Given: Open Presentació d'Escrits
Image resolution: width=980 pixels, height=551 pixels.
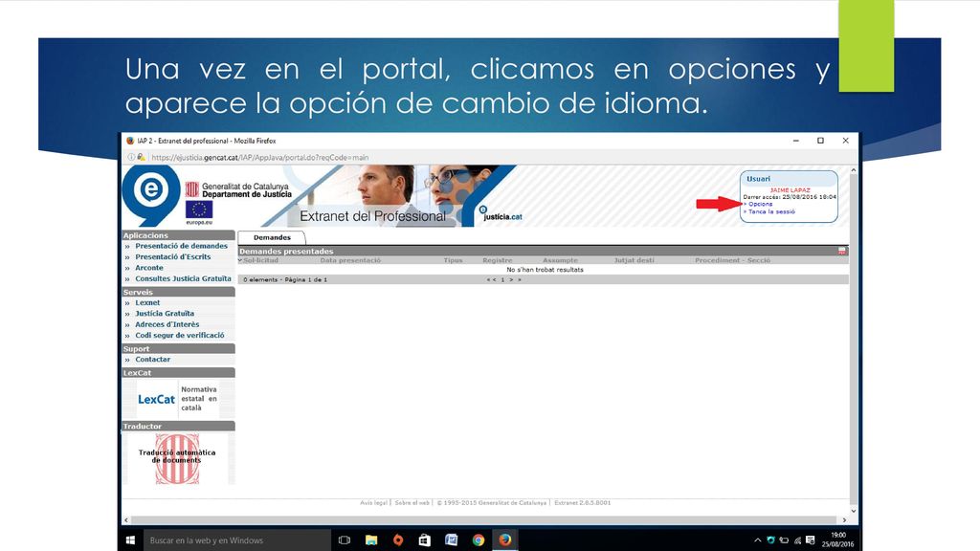Looking at the screenshot, I should coord(173,256).
